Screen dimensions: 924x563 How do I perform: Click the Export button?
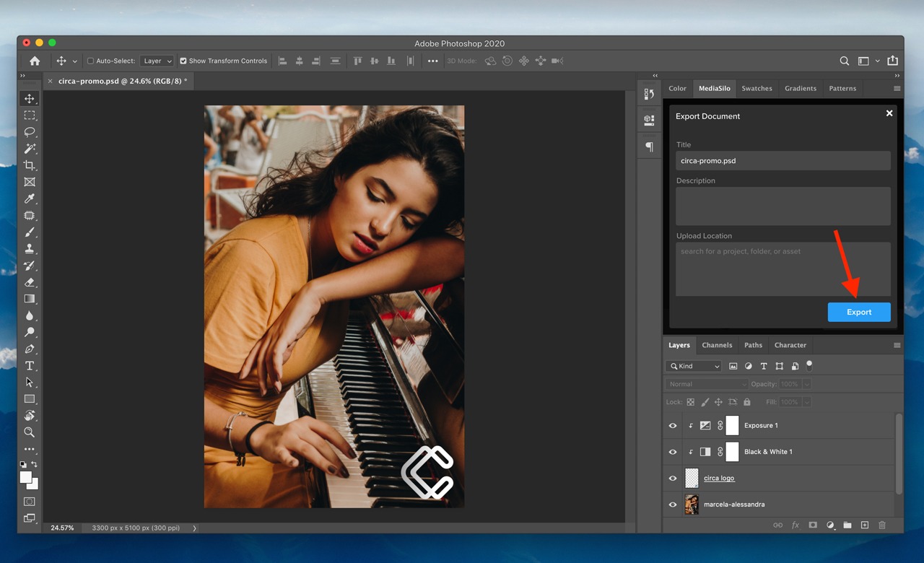pyautogui.click(x=859, y=312)
